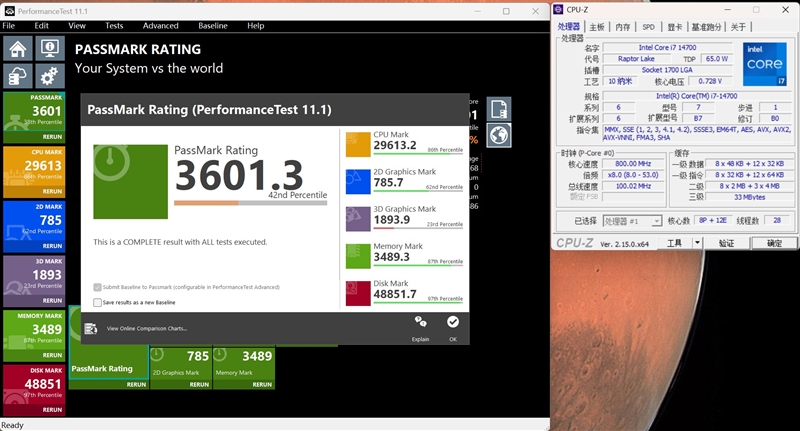
Task: Click the 3D Graphics Mark 1893.9 score value
Action: 391,220
